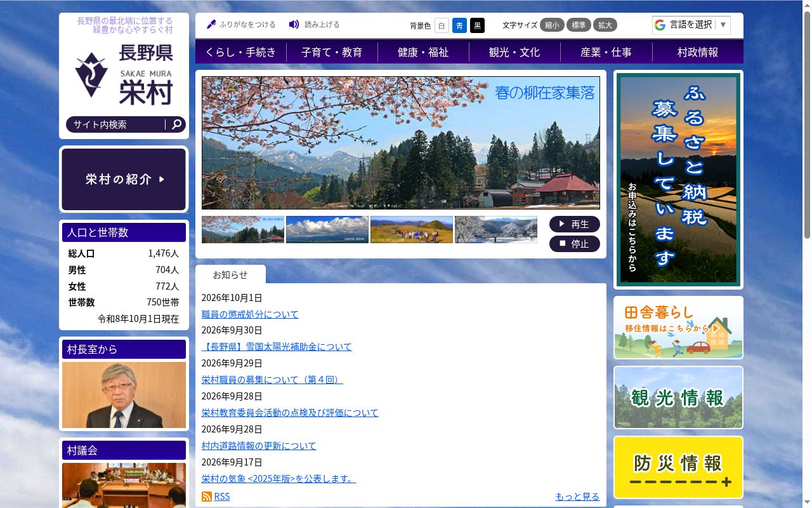Open the ふるさと納税 banner
Image resolution: width=812 pixels, height=508 pixels.
678,180
